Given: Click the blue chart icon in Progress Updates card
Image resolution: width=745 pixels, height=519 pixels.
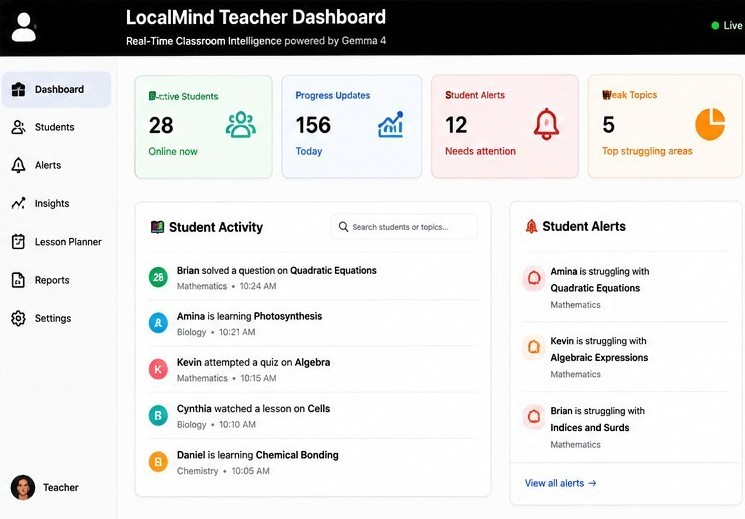Looking at the screenshot, I should click(391, 125).
